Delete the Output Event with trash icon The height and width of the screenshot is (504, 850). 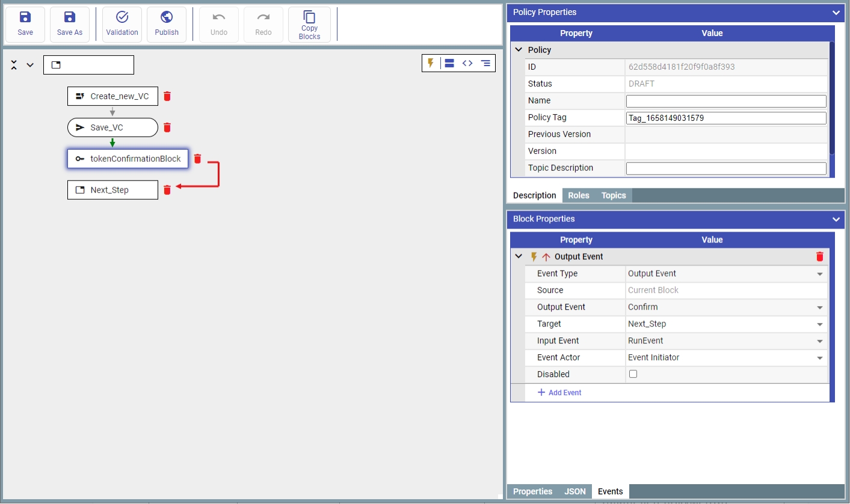coord(819,257)
